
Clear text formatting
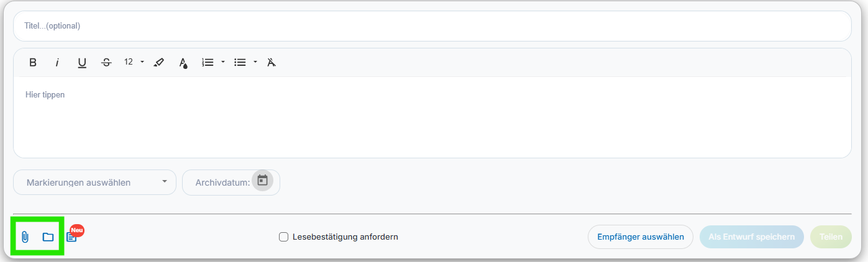[271, 62]
